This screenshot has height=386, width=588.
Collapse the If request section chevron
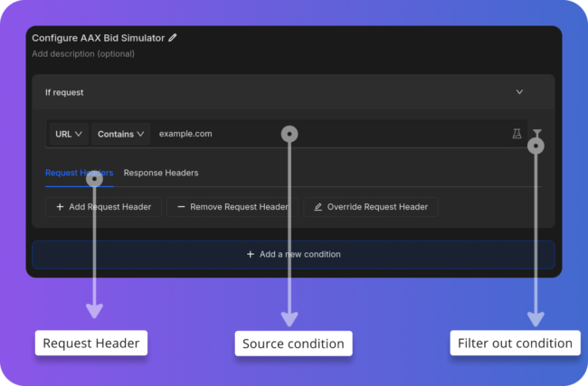point(519,91)
